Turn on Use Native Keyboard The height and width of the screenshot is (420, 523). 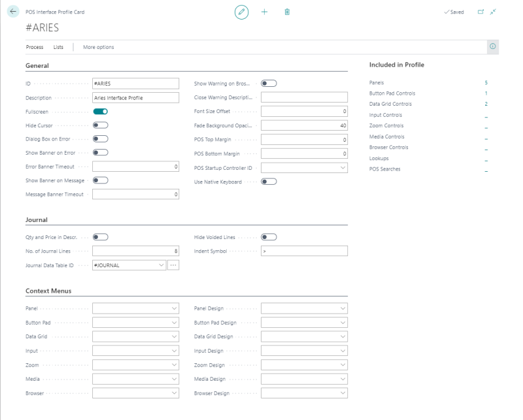(271, 182)
